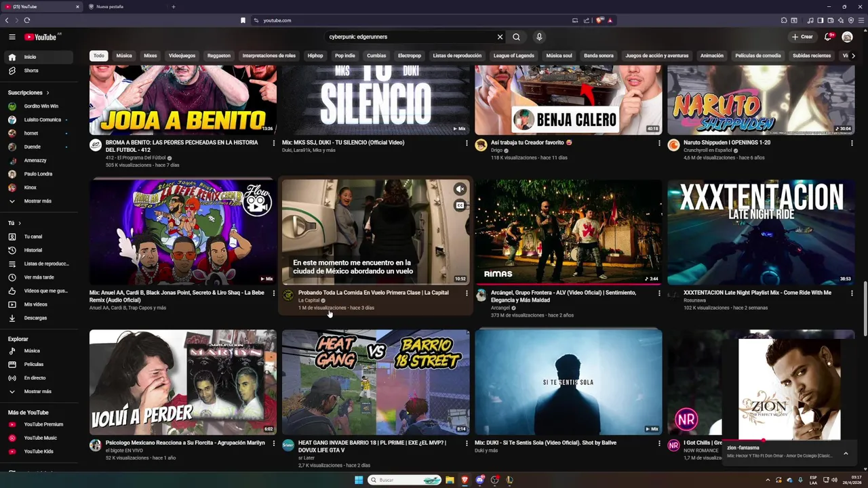This screenshot has height=488, width=868.
Task: Open Listas de reproducción in the sidebar
Action: point(38,264)
